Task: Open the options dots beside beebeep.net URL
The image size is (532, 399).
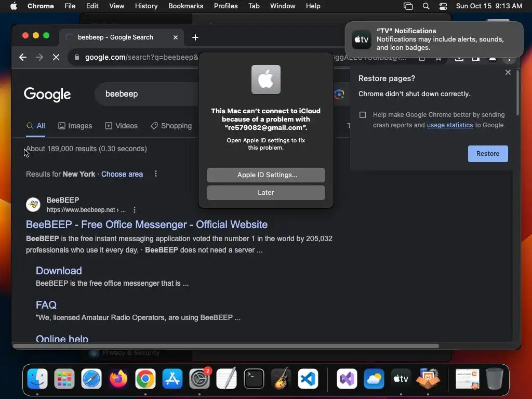Action: click(x=135, y=210)
